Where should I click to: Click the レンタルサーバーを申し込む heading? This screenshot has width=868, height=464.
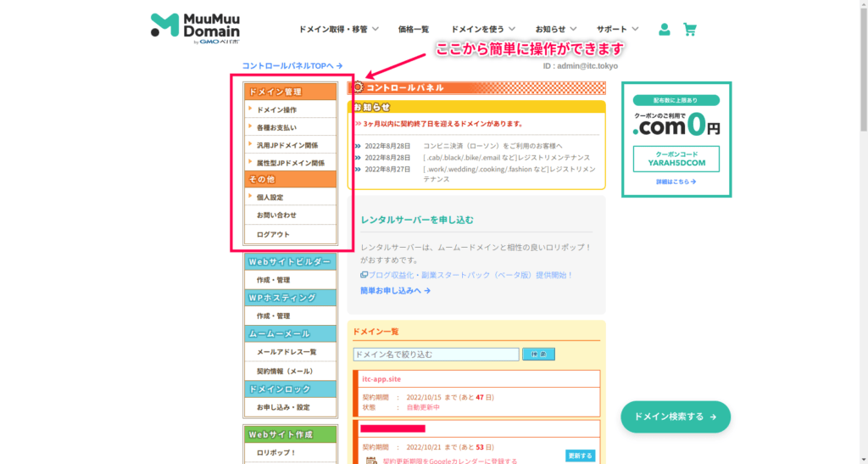[x=417, y=220]
